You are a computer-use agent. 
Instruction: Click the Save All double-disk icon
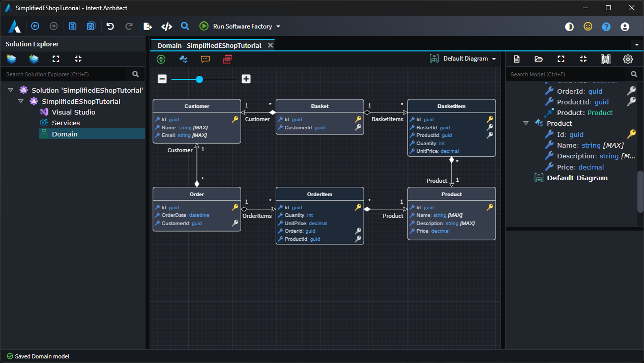[91, 26]
